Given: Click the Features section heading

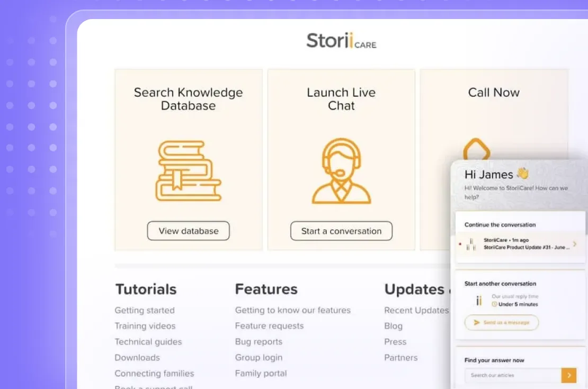Looking at the screenshot, I should point(266,290).
